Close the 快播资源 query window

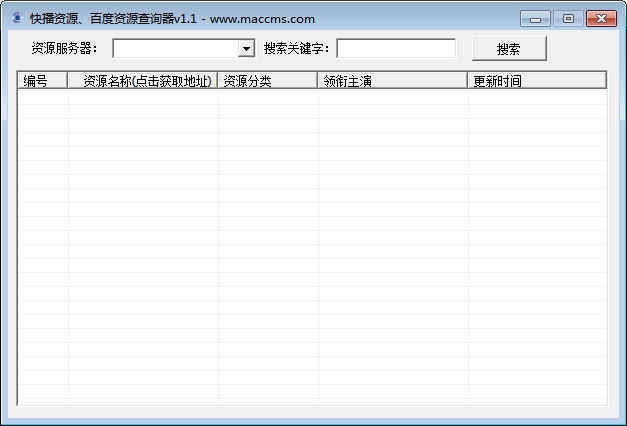pyautogui.click(x=601, y=18)
